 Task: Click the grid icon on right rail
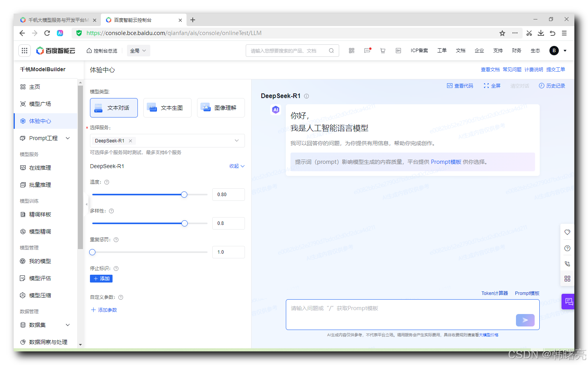click(567, 279)
